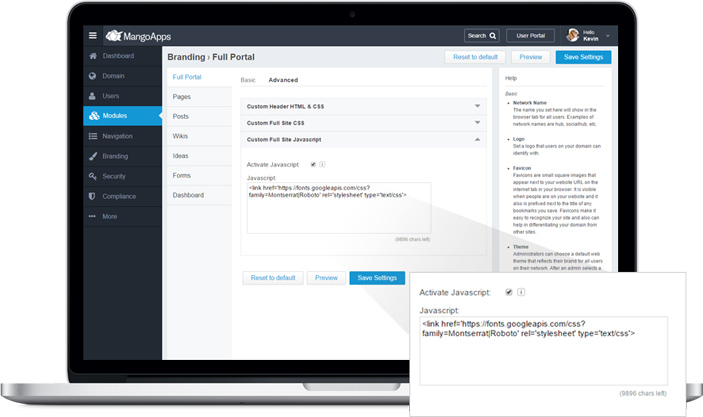Select Wikis in branding list
The height and width of the screenshot is (417, 703).
tap(199, 136)
